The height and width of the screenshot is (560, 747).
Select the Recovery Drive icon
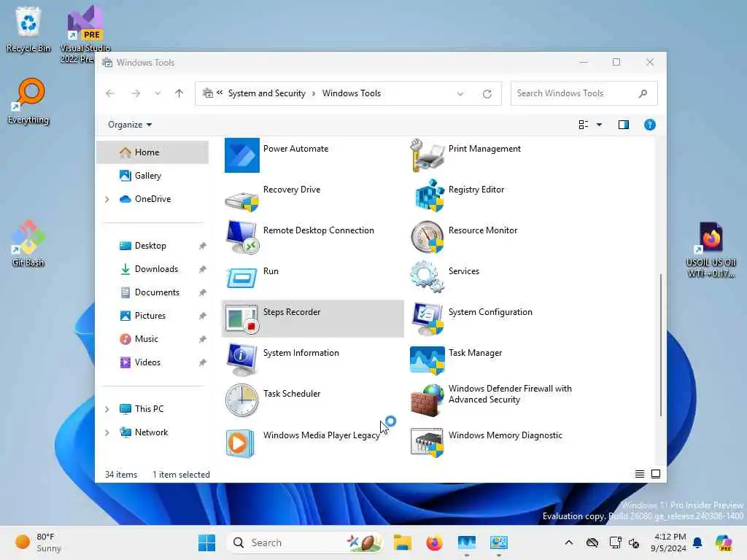(x=242, y=200)
